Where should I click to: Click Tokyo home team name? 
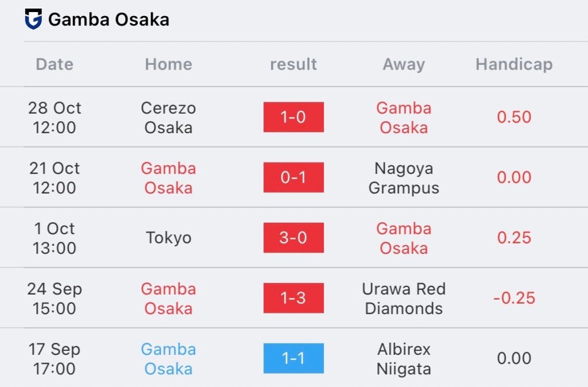click(x=168, y=238)
